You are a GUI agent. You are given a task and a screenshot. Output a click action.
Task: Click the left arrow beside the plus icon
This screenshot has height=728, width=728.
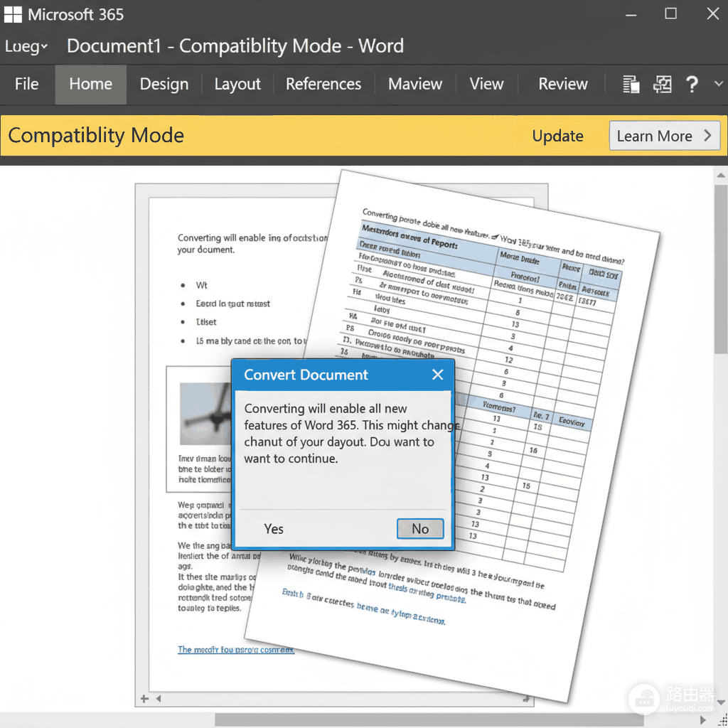pyautogui.click(x=159, y=698)
